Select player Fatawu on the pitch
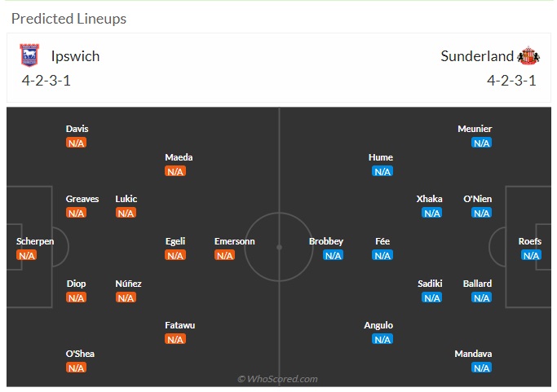 (x=179, y=325)
